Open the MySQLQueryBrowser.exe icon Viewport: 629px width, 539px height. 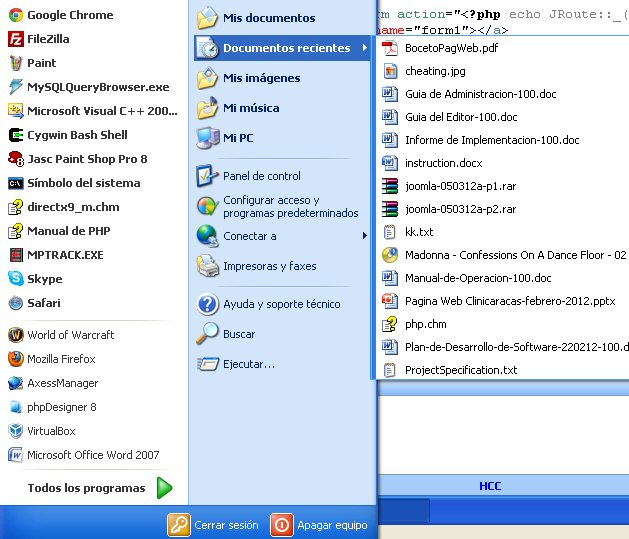(x=16, y=87)
